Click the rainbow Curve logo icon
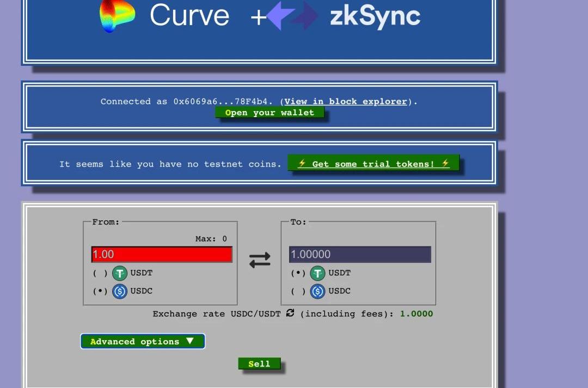 117,16
